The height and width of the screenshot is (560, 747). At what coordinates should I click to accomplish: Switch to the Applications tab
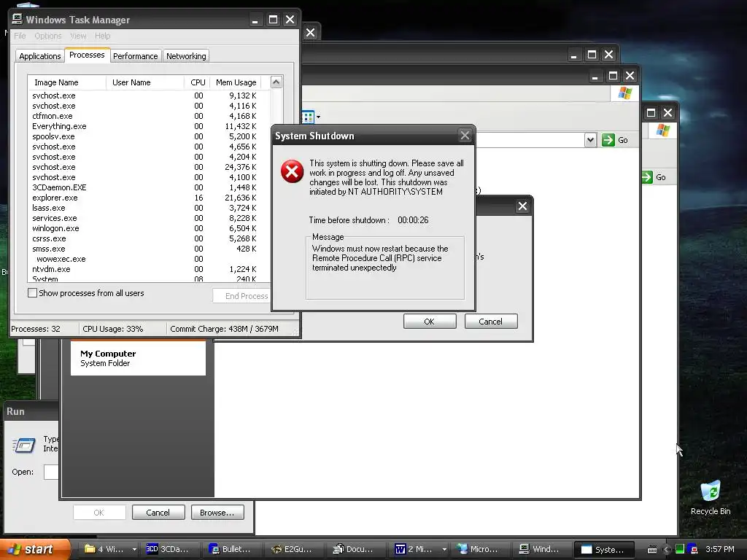pyautogui.click(x=40, y=56)
